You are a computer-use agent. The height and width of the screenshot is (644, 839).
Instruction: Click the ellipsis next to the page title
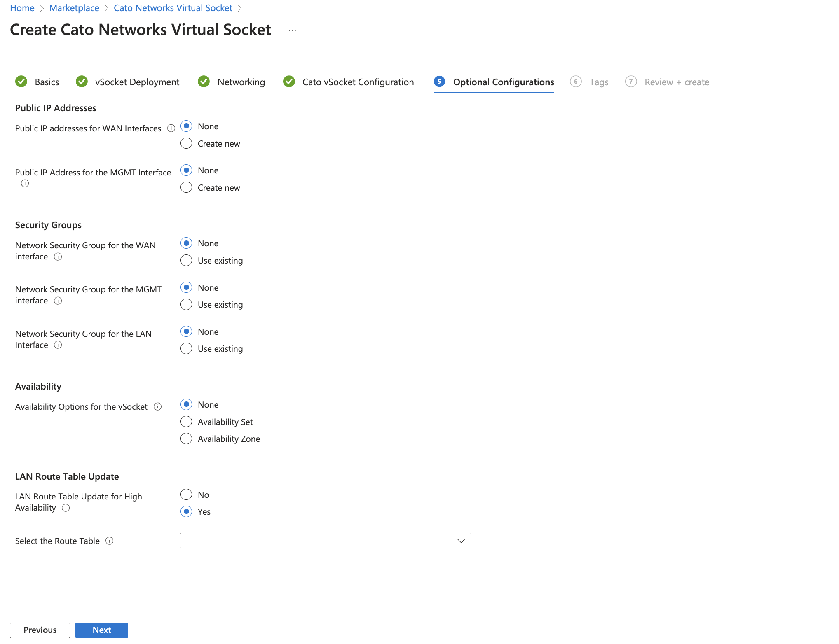tap(293, 30)
